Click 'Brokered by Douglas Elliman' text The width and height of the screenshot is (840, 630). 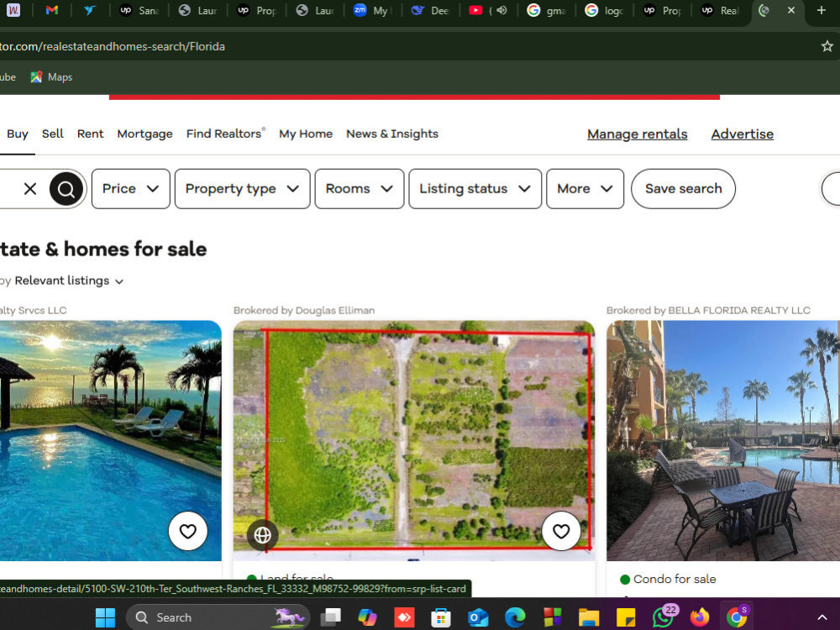(304, 310)
